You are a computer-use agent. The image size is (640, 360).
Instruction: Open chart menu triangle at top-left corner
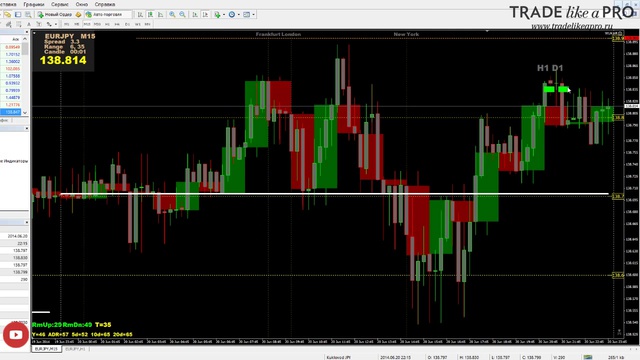pos(34,33)
